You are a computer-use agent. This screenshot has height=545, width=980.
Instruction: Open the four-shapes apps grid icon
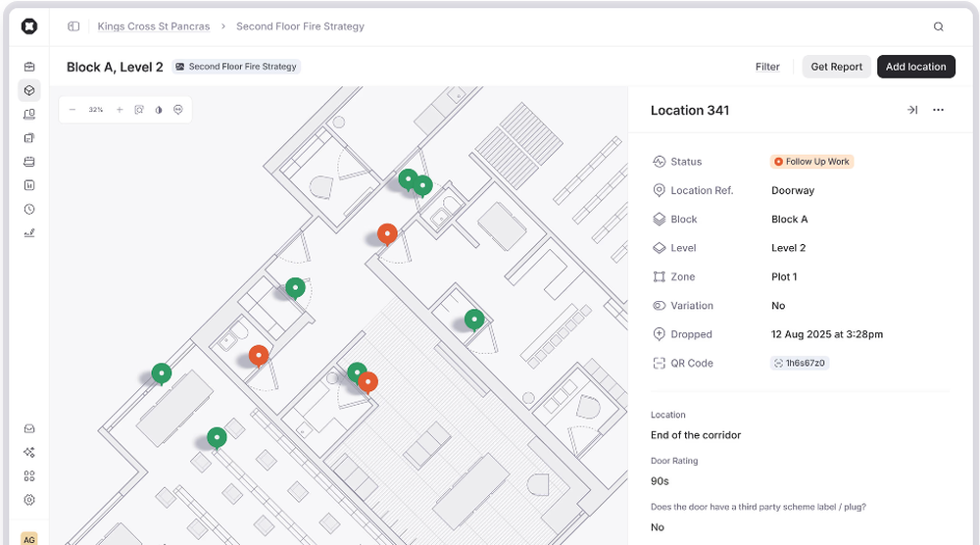[29, 476]
